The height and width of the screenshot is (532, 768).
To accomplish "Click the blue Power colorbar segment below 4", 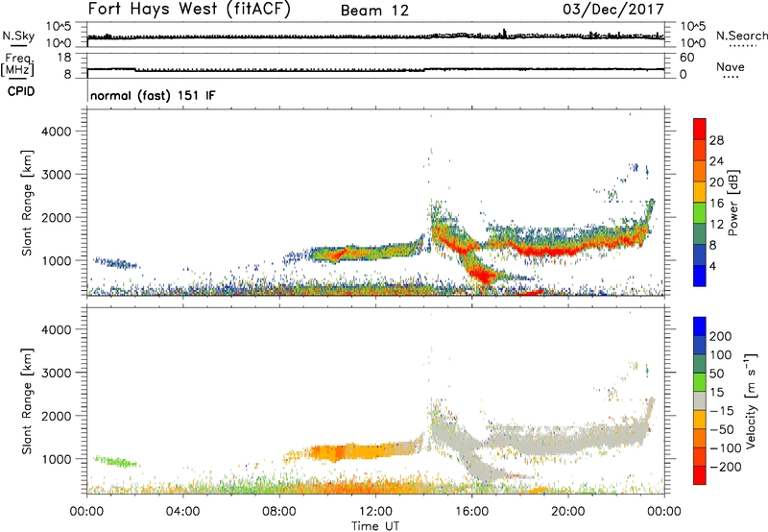I will (700, 276).
